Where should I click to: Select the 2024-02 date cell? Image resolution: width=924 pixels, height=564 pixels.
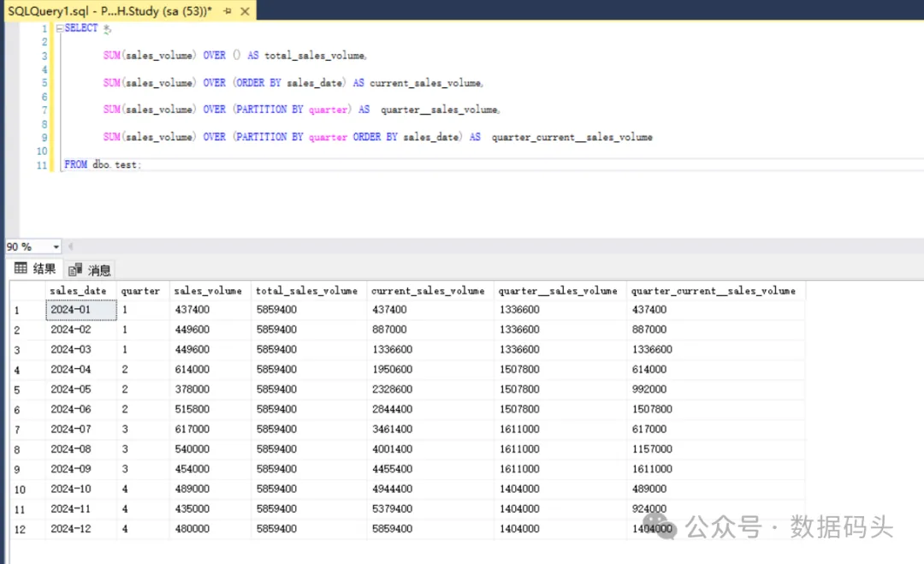81,330
